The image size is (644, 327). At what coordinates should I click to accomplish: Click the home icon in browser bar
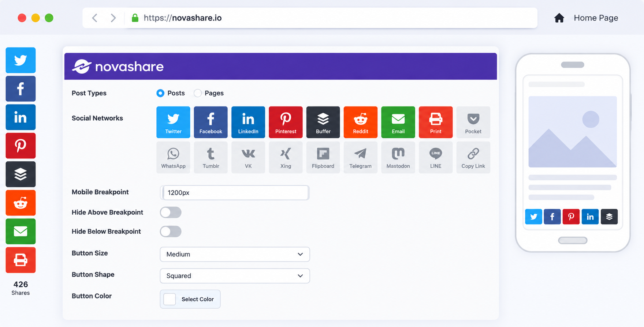559,18
